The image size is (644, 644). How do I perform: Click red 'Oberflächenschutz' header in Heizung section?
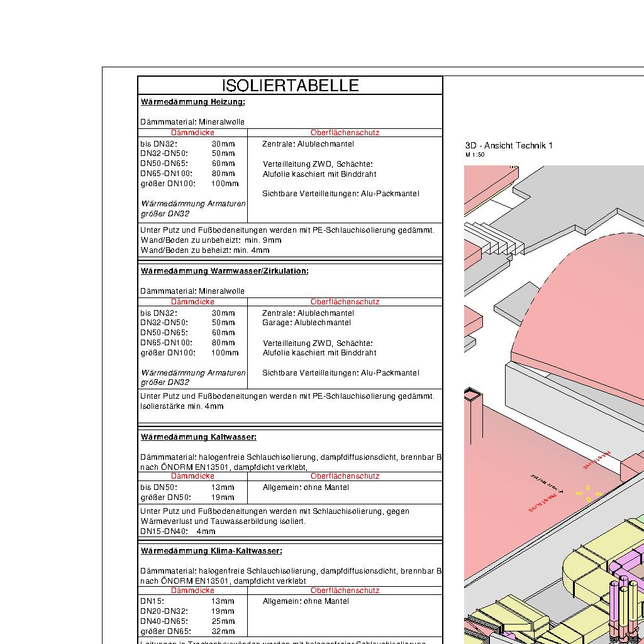pyautogui.click(x=345, y=133)
